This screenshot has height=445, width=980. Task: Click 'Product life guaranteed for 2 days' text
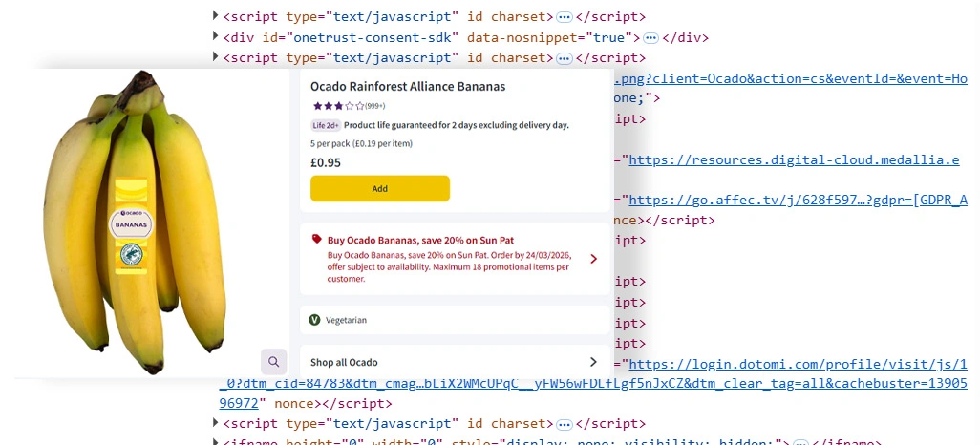[x=457, y=125]
